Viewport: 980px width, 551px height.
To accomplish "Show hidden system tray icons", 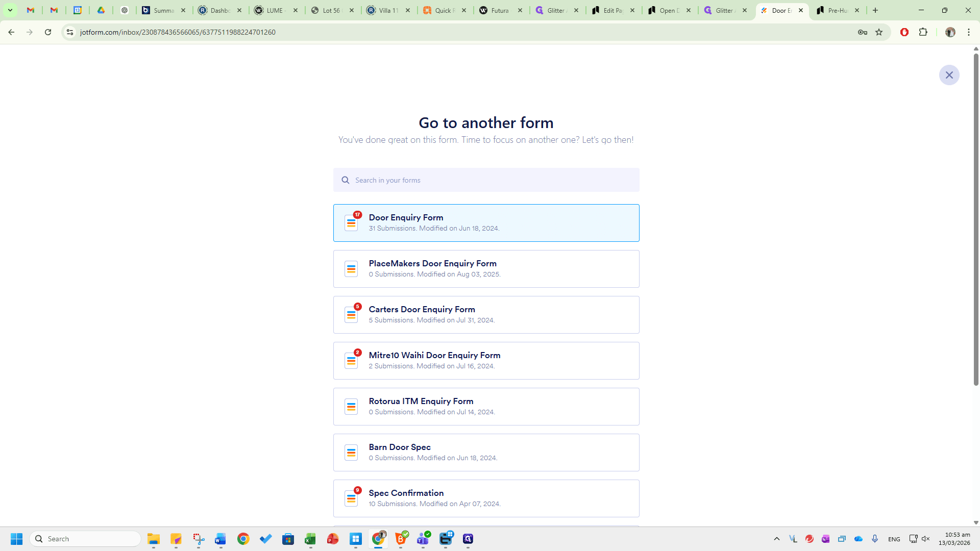I will (x=777, y=539).
